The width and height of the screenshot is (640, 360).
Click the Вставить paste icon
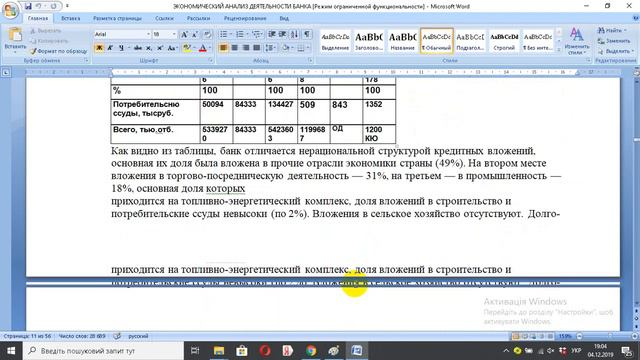pos(15,35)
